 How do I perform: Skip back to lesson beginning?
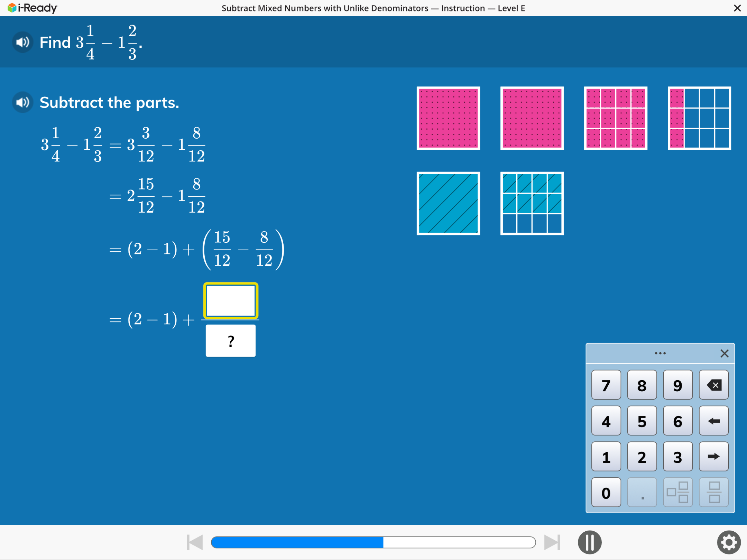point(195,542)
